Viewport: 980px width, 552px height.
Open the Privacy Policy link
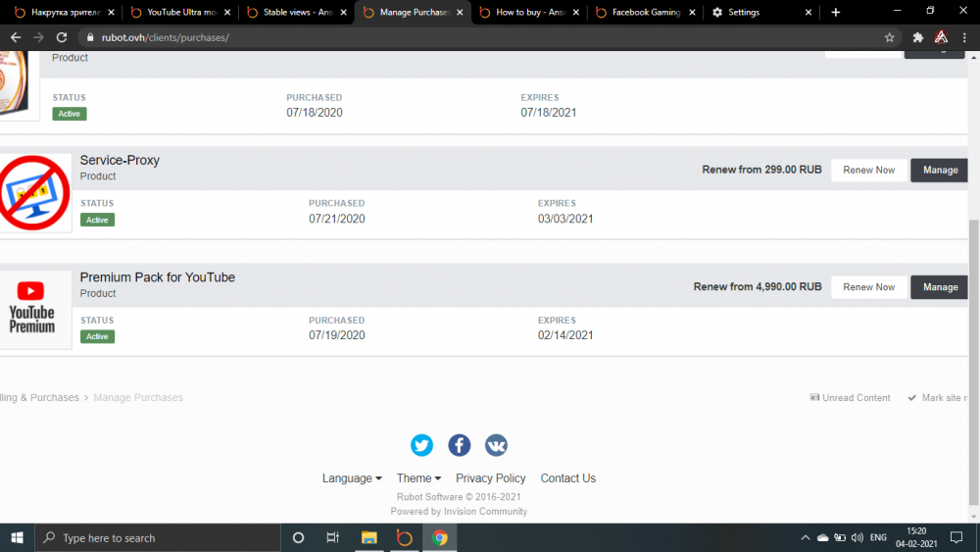point(490,478)
